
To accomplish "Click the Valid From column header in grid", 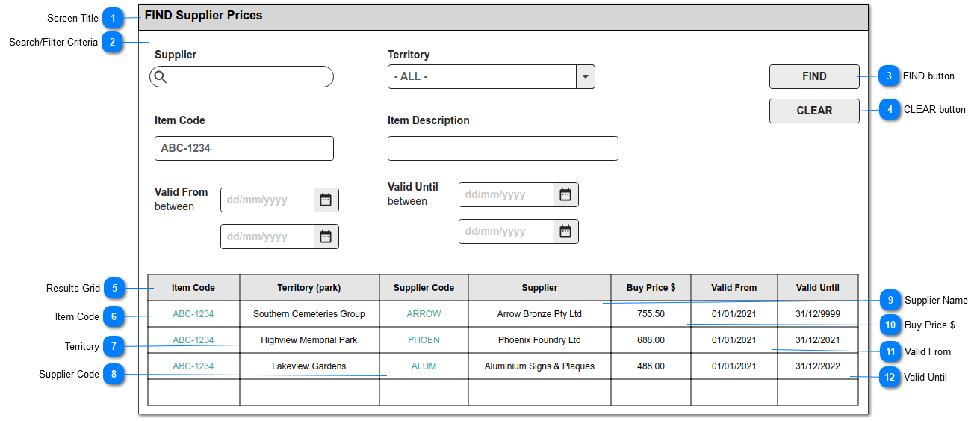I will tap(734, 288).
